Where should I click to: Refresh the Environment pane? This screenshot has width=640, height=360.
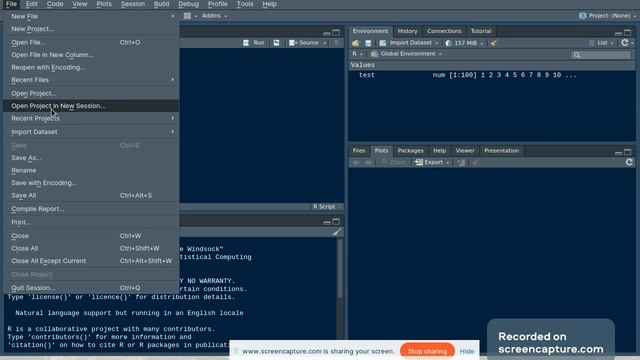(x=624, y=43)
